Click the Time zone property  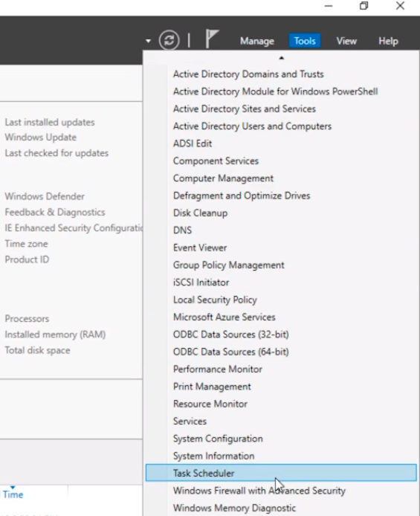click(x=26, y=244)
